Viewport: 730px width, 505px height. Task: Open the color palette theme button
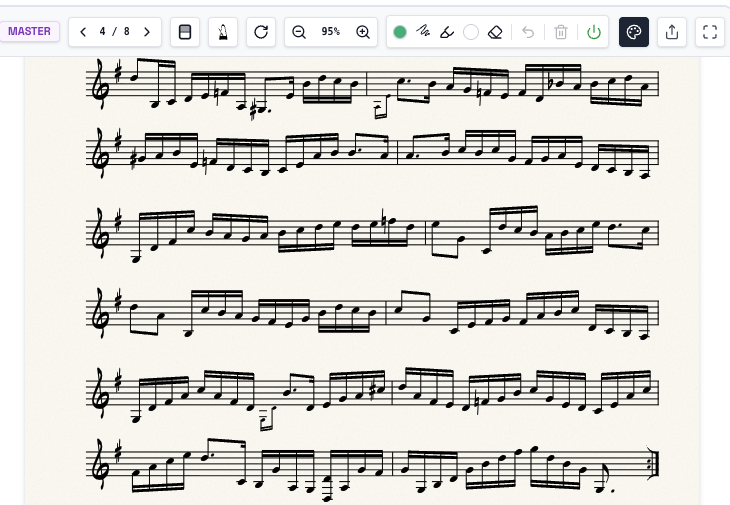(x=634, y=32)
